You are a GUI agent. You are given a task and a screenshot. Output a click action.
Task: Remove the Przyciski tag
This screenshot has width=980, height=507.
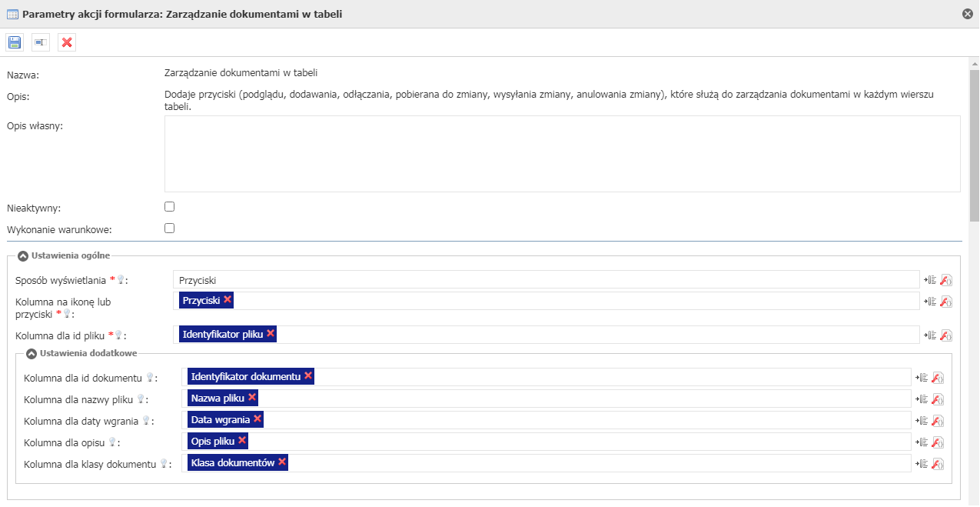(x=228, y=299)
